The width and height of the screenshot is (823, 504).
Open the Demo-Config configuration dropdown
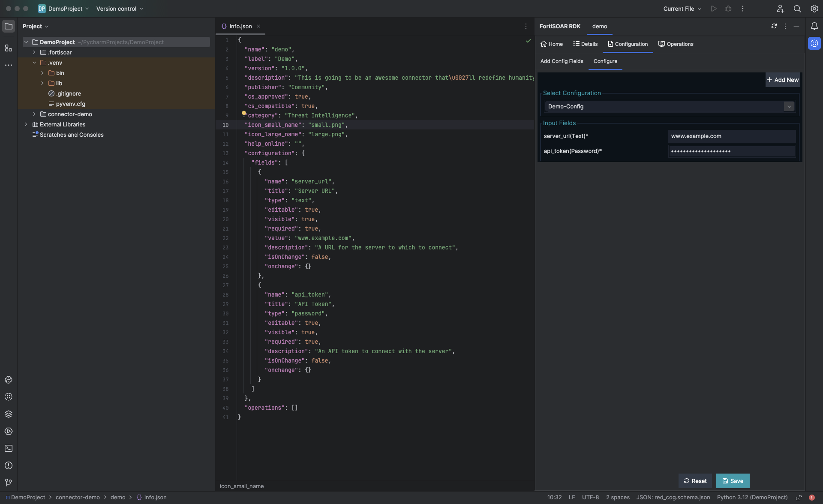click(x=789, y=106)
